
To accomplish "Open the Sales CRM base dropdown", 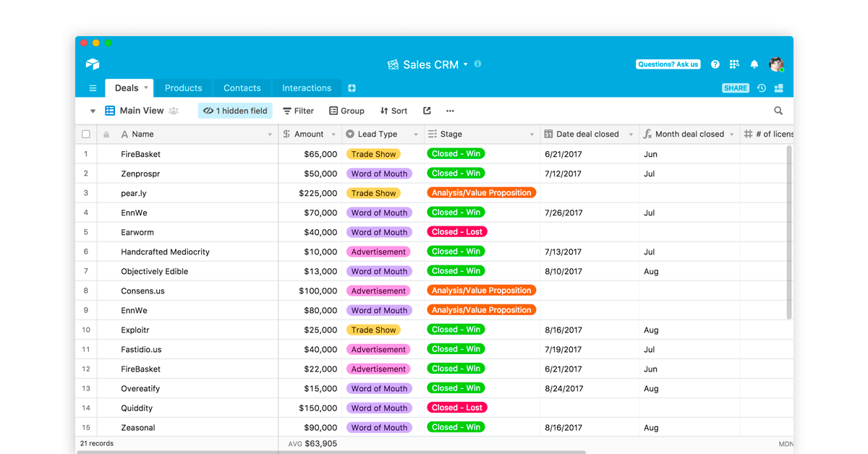I will coord(466,64).
